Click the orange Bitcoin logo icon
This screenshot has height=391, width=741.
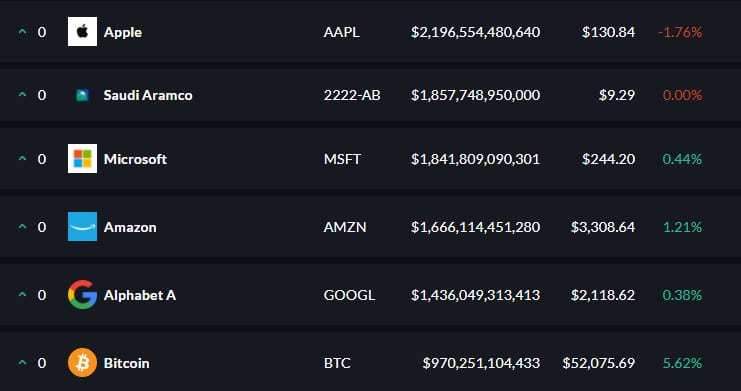(82, 363)
